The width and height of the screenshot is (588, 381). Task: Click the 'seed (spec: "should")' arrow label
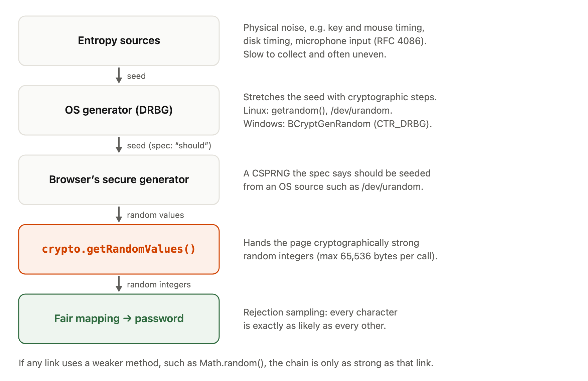(169, 146)
